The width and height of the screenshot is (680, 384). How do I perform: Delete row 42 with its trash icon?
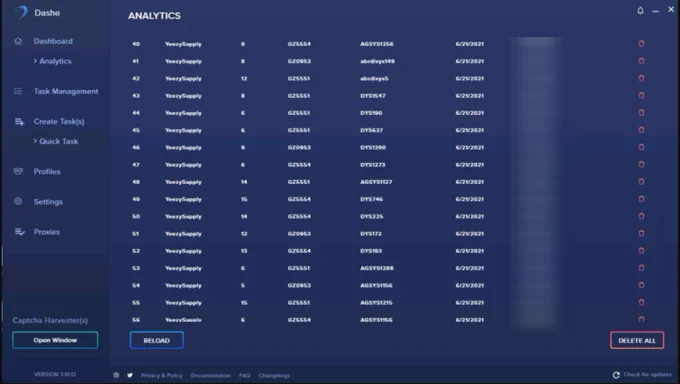641,78
